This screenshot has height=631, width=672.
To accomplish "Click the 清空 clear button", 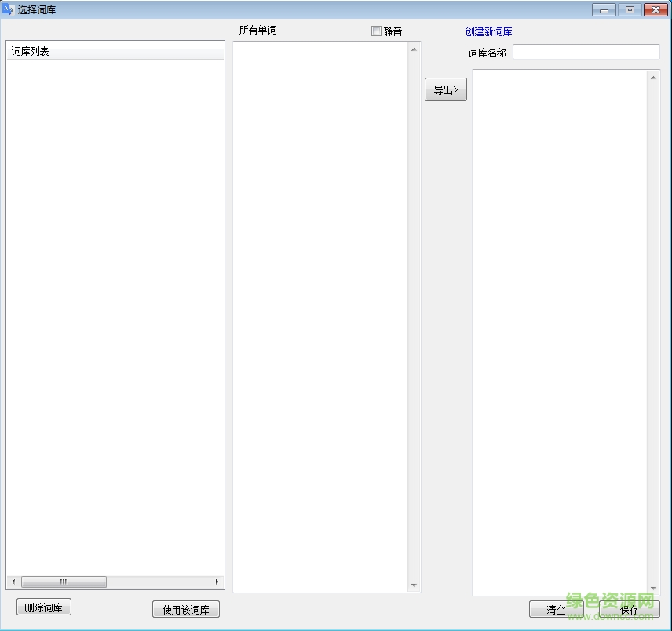I will pos(557,609).
